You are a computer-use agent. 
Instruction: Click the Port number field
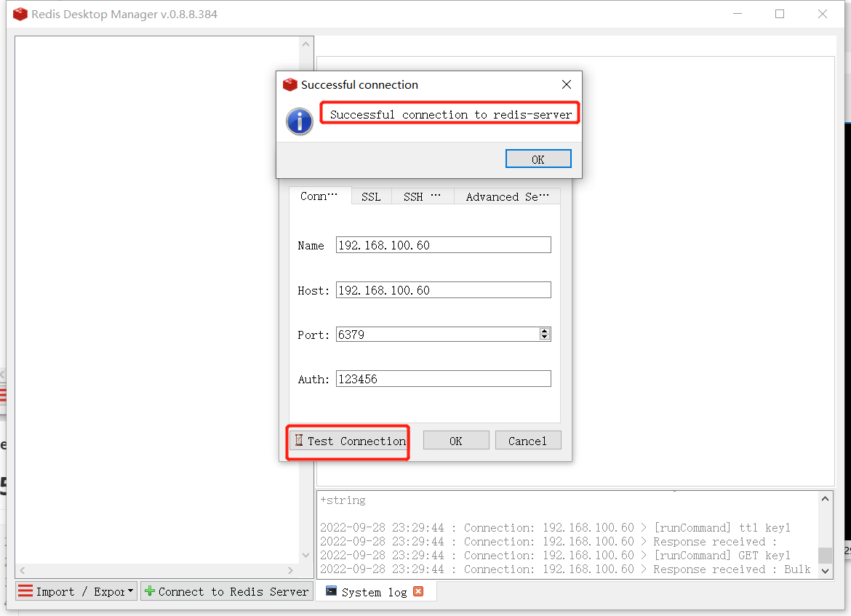click(x=437, y=335)
